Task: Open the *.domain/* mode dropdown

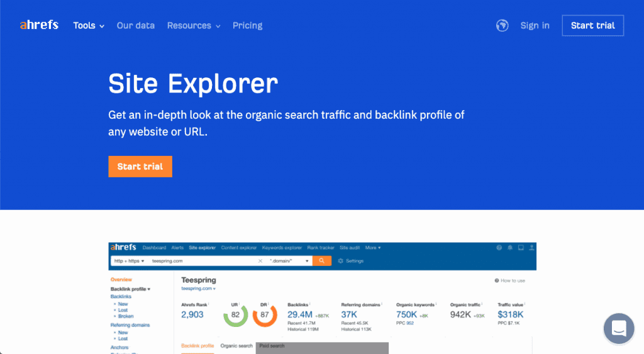Action: tap(289, 261)
